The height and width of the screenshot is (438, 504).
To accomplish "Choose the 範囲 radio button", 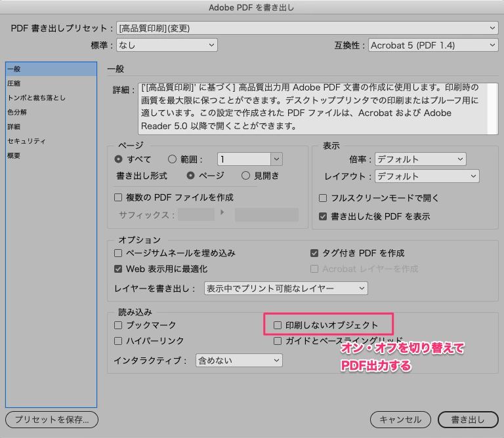I will (173, 159).
